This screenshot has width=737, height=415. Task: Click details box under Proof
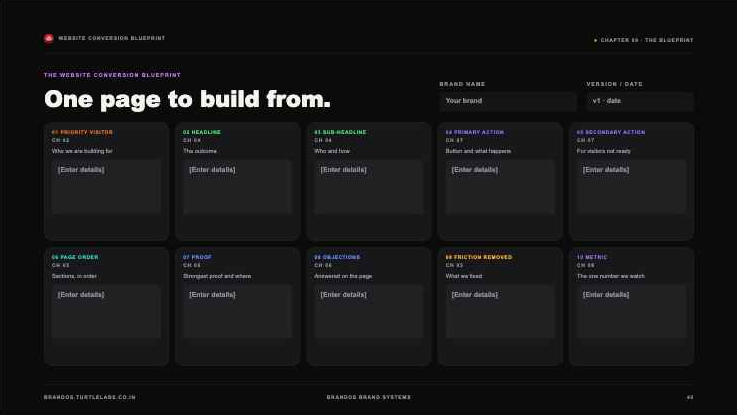coord(237,312)
